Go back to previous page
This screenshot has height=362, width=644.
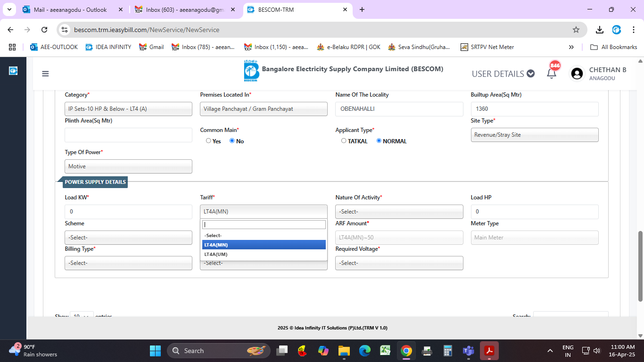click(x=10, y=30)
